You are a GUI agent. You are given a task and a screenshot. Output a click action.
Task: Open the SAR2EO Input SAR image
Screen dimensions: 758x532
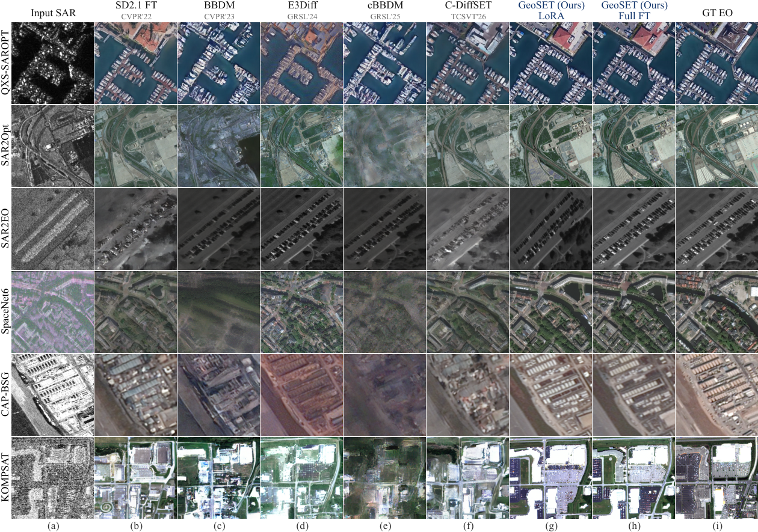point(54,229)
